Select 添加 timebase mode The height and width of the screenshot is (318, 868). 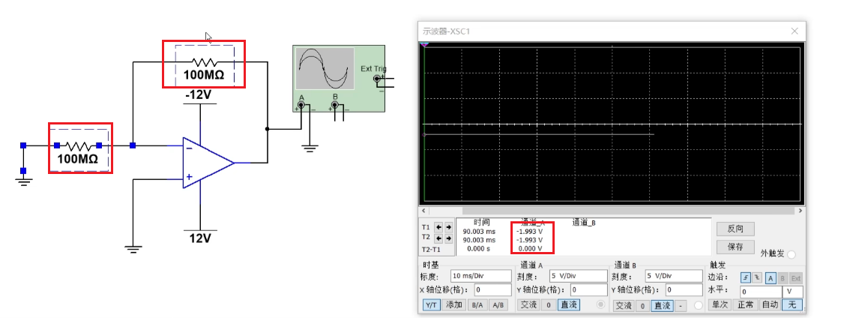coord(454,304)
